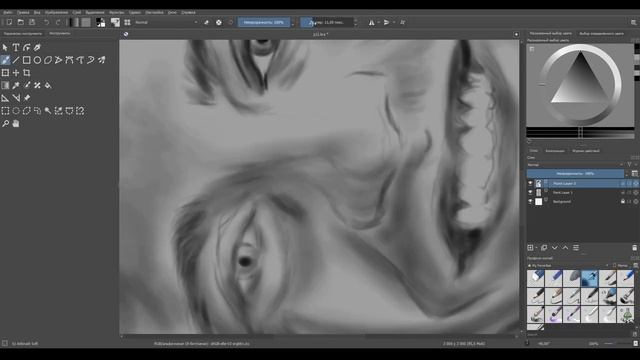Select the Assistant tool
The width and height of the screenshot is (640, 360).
tap(5, 98)
